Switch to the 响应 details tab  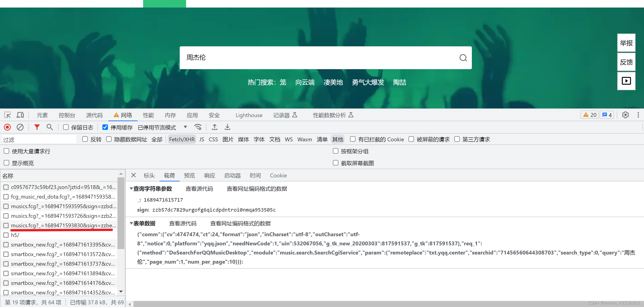point(209,176)
